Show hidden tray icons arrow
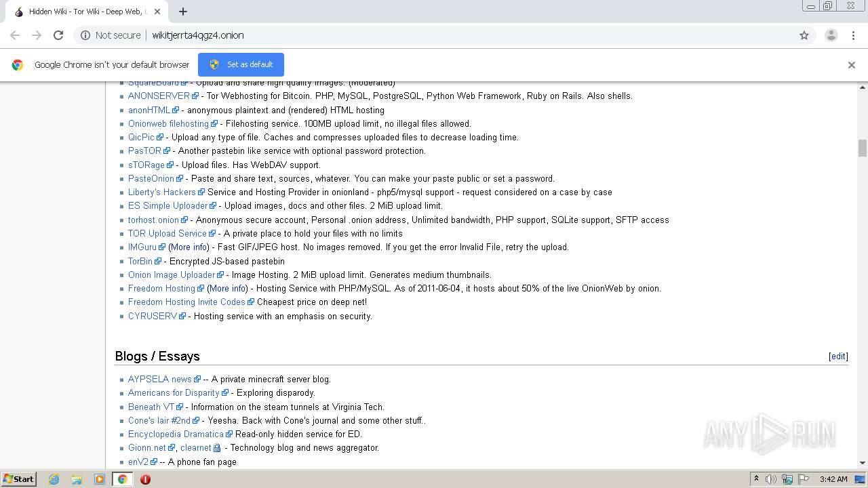The image size is (868, 488). click(756, 479)
